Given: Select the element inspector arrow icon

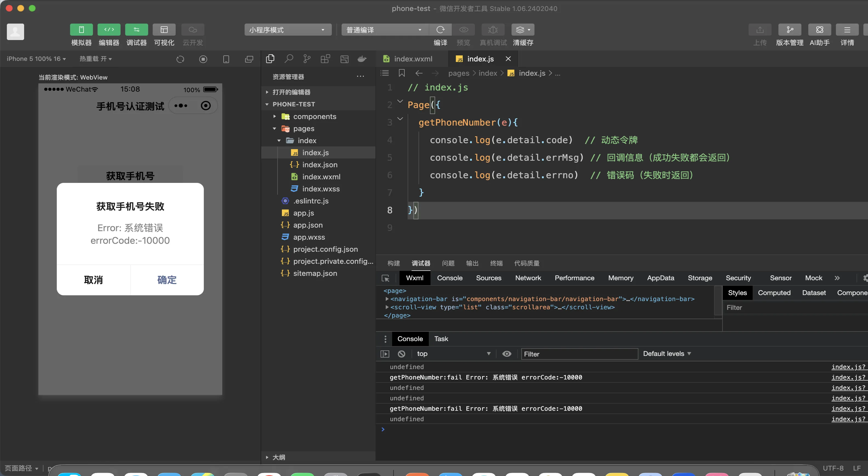Looking at the screenshot, I should click(x=386, y=278).
